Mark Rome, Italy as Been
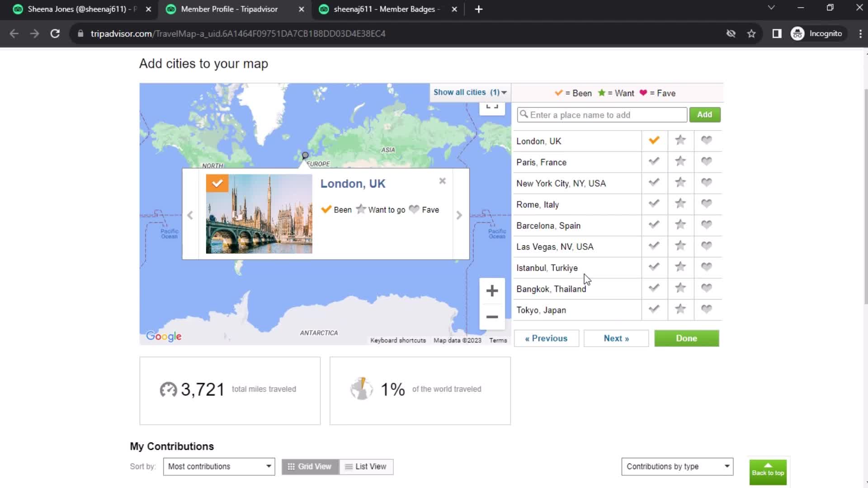The height and width of the screenshot is (488, 868). click(654, 204)
